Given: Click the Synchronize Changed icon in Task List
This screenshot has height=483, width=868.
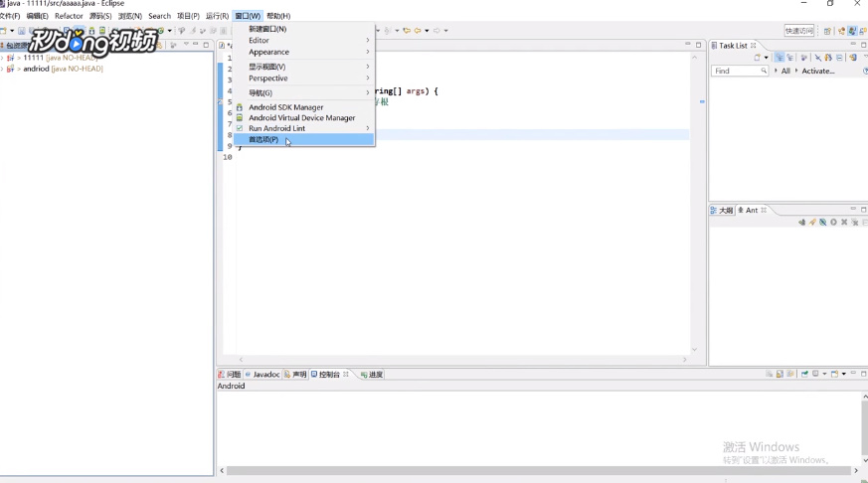Looking at the screenshot, I should click(828, 57).
